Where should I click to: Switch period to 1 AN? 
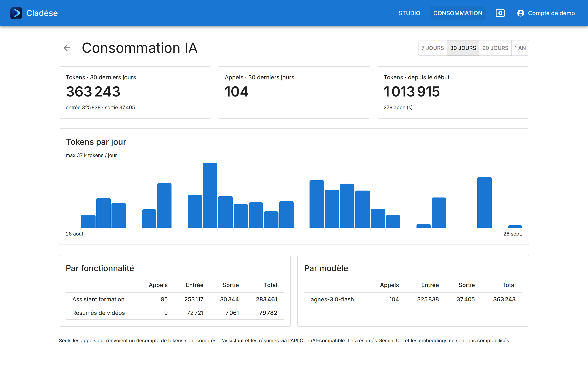pos(520,48)
